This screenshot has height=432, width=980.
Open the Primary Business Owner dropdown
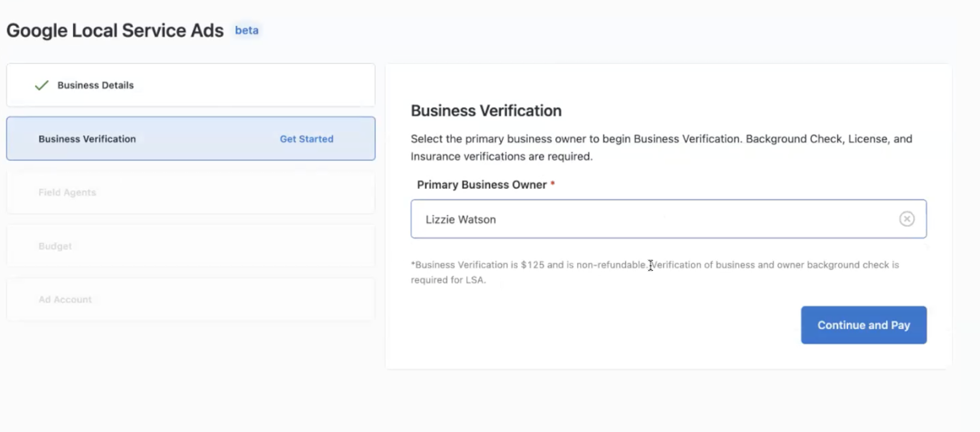668,219
